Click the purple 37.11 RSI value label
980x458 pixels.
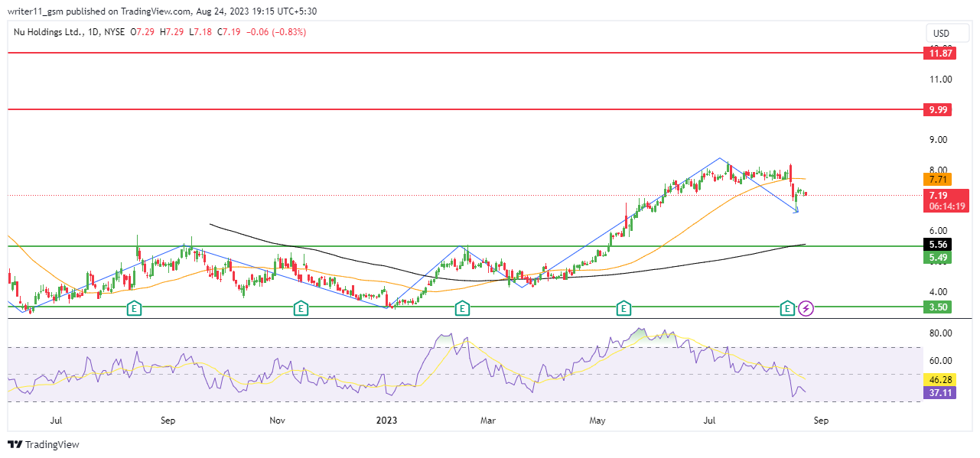[x=939, y=392]
